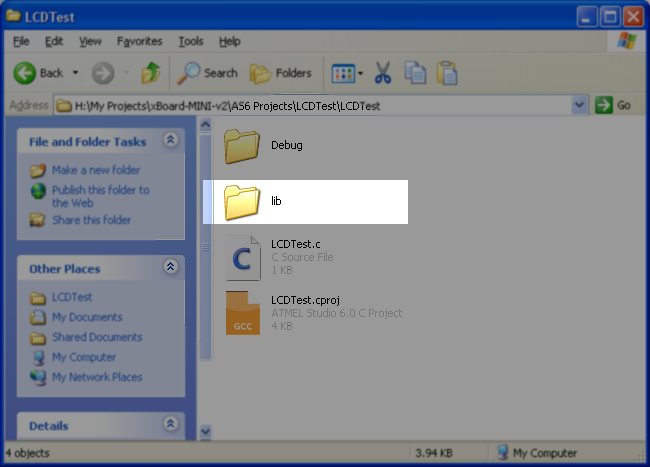Close the LCDTest window
Image resolution: width=650 pixels, height=467 pixels.
click(633, 17)
